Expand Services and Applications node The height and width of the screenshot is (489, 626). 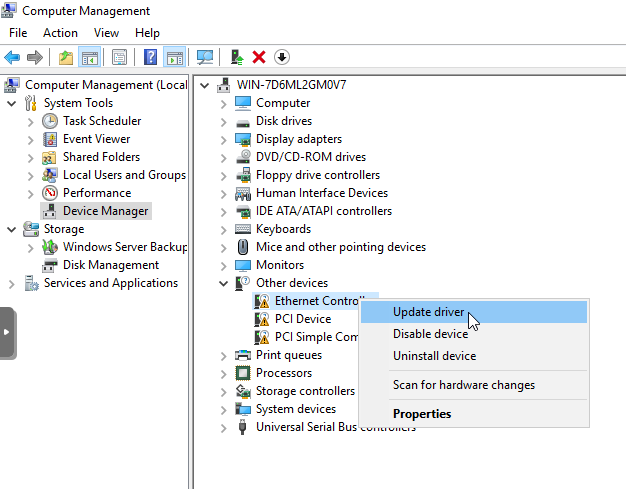[x=12, y=284]
